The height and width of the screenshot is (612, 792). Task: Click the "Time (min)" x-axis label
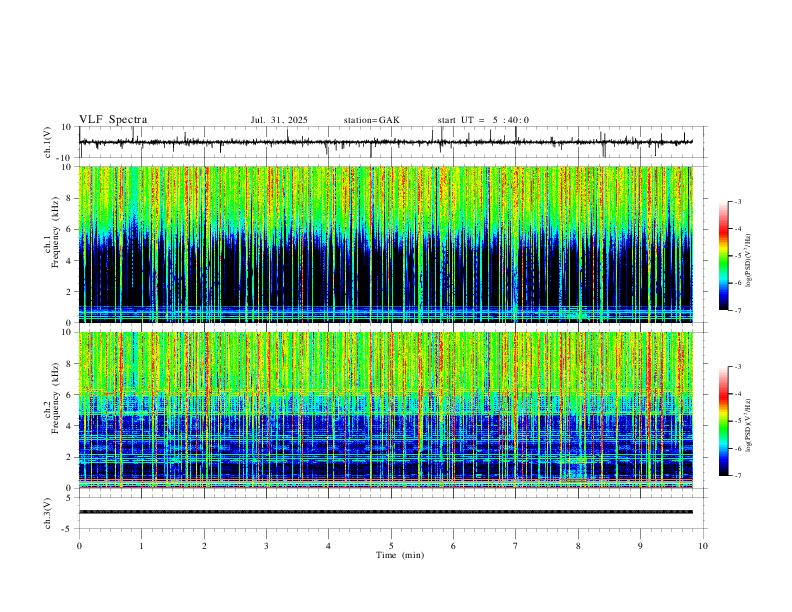[400, 555]
